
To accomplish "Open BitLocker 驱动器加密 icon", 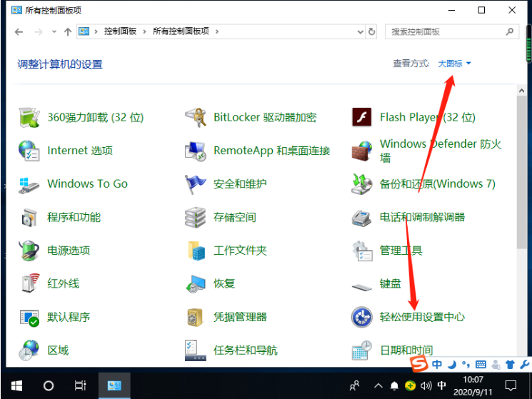I will coord(196,117).
